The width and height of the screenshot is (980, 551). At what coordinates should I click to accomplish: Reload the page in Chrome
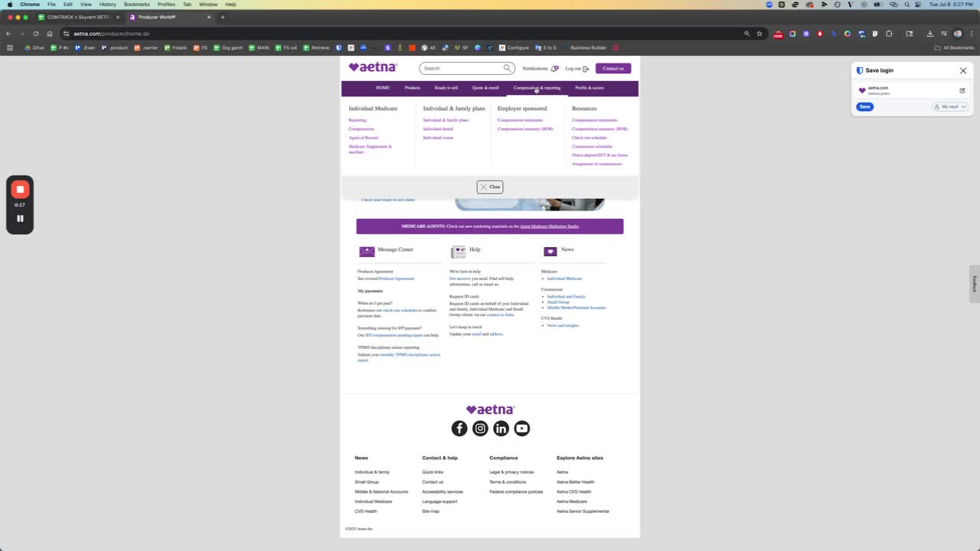pos(35,34)
